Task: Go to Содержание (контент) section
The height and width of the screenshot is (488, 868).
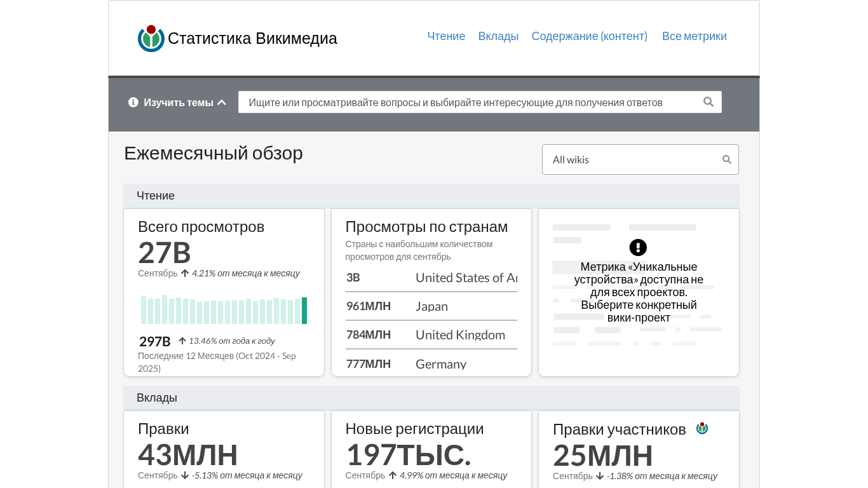Action: pos(589,36)
